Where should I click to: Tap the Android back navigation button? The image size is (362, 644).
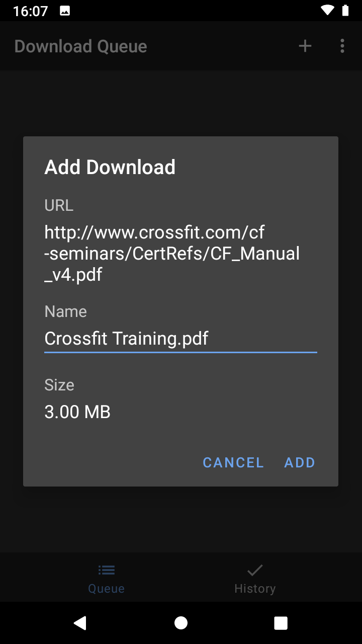click(80, 623)
